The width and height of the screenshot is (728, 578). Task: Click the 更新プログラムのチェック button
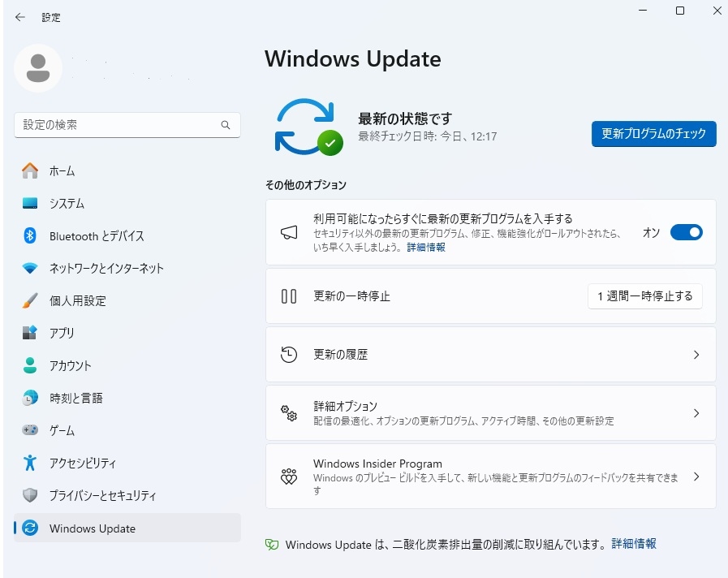[x=653, y=134]
